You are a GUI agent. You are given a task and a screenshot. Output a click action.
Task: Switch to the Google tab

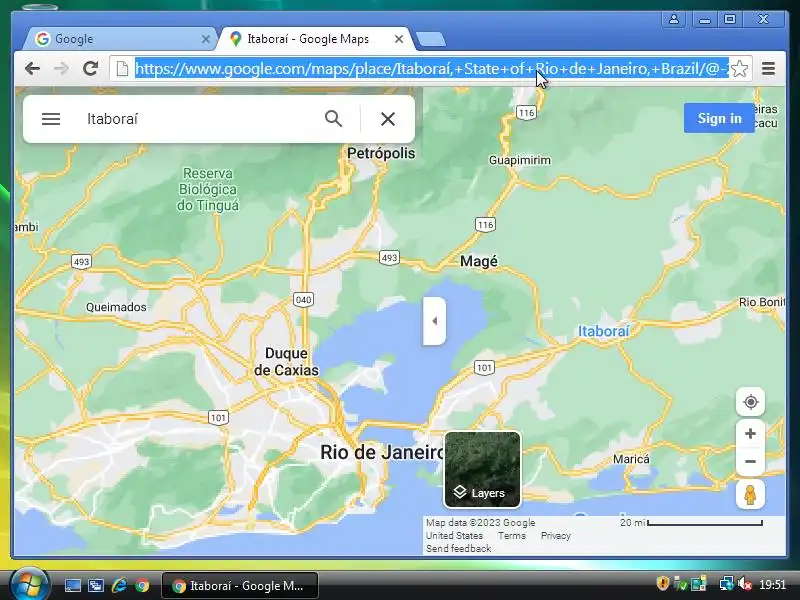click(x=120, y=39)
